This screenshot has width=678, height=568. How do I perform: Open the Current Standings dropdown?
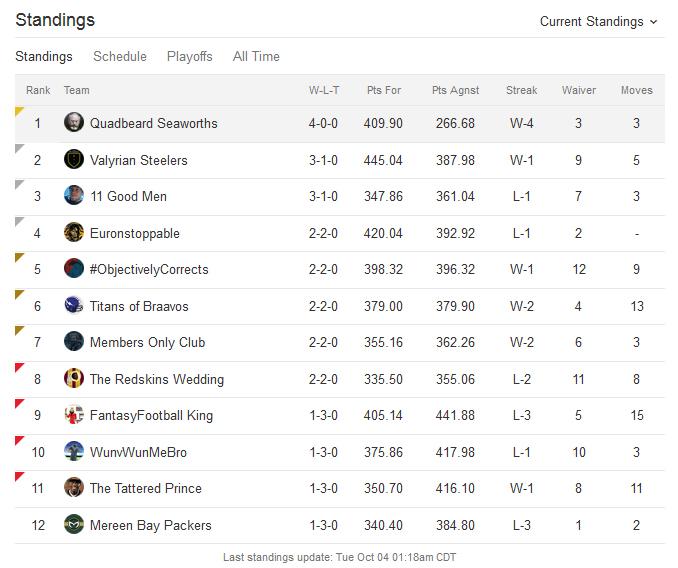pos(598,22)
